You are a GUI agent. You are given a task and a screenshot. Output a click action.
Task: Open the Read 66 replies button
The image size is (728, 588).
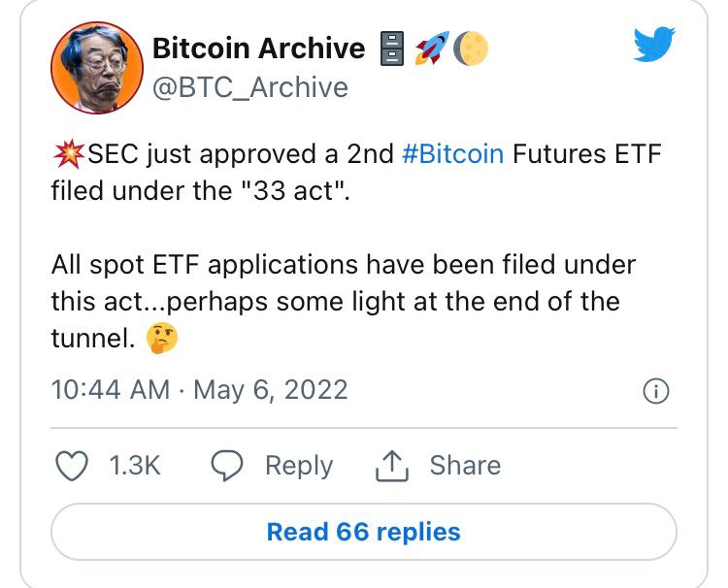click(364, 532)
